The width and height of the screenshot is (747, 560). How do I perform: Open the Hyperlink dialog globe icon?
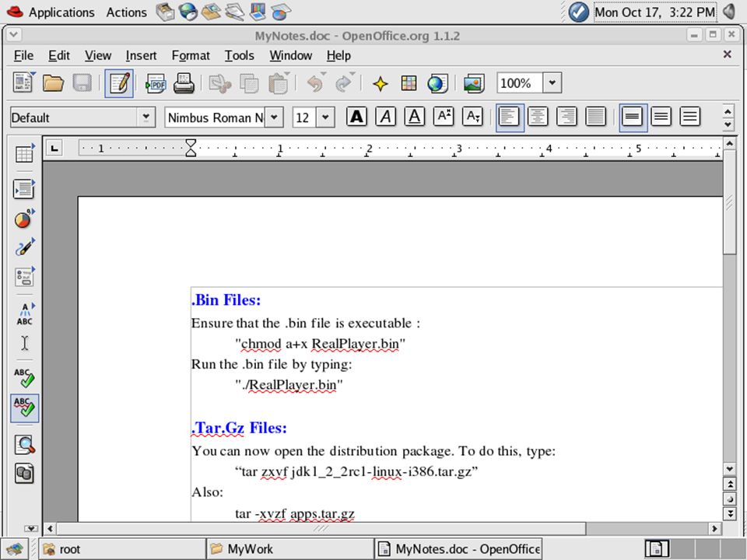pyautogui.click(x=437, y=83)
